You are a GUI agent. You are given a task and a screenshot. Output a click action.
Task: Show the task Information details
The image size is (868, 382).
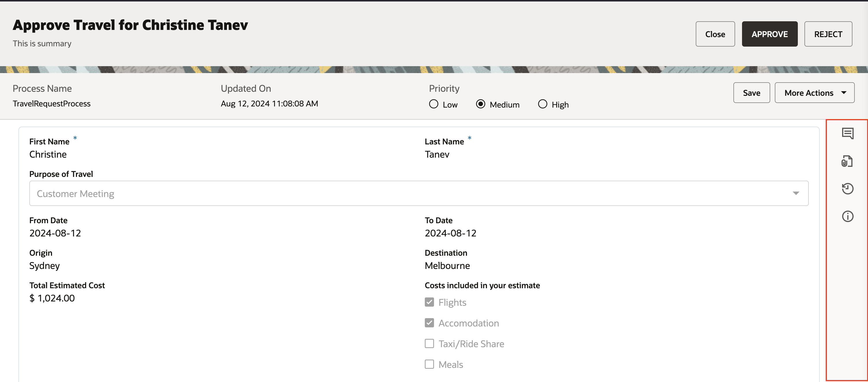[x=848, y=216]
